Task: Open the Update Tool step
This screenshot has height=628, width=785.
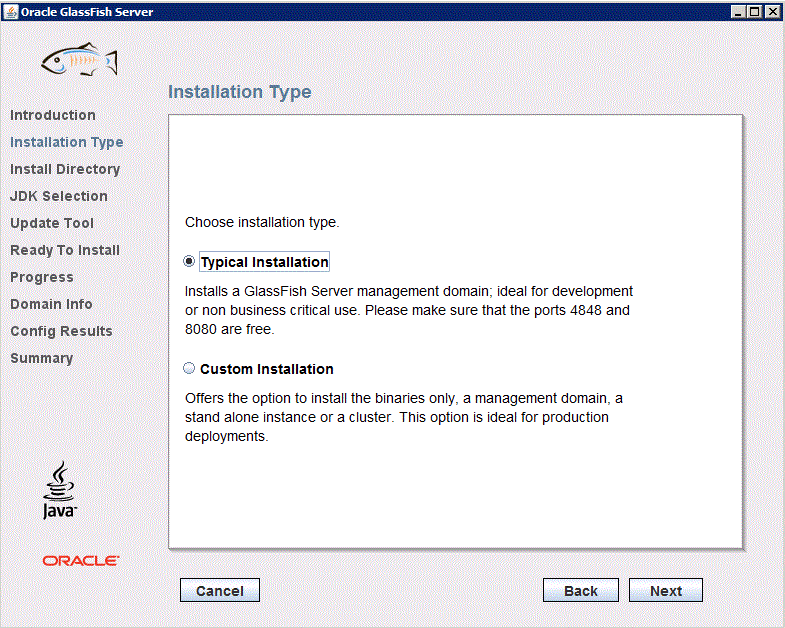Action: coord(52,223)
